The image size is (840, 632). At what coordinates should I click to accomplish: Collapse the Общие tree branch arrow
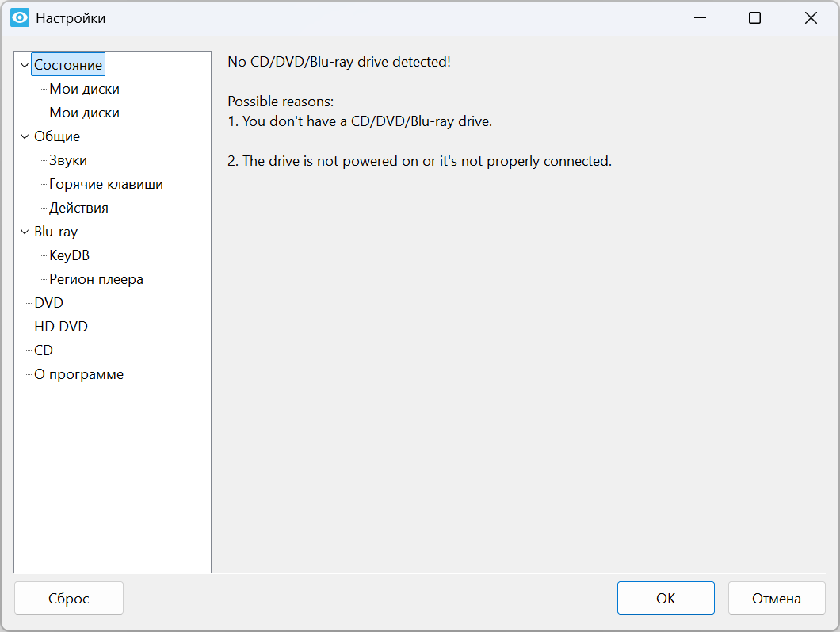pos(25,137)
